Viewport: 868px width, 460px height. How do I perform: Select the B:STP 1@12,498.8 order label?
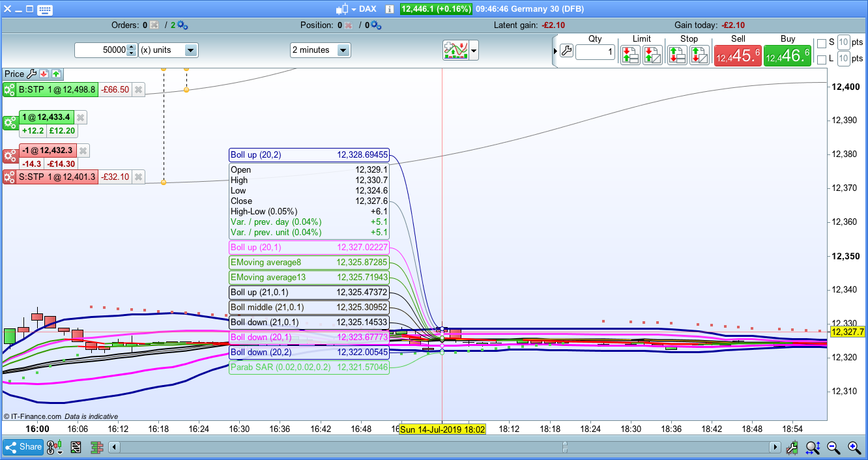[x=58, y=90]
